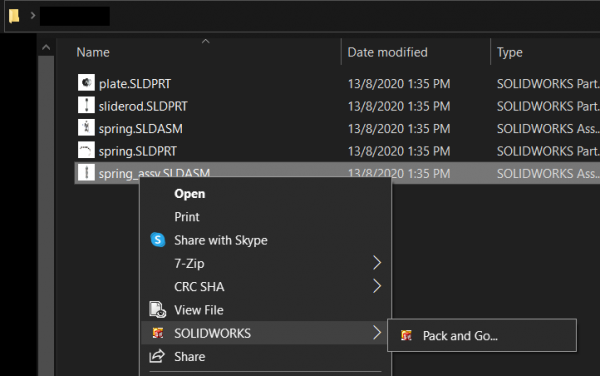Expand the CRC SHA submenu arrow
The width and height of the screenshot is (600, 376).
click(x=377, y=286)
